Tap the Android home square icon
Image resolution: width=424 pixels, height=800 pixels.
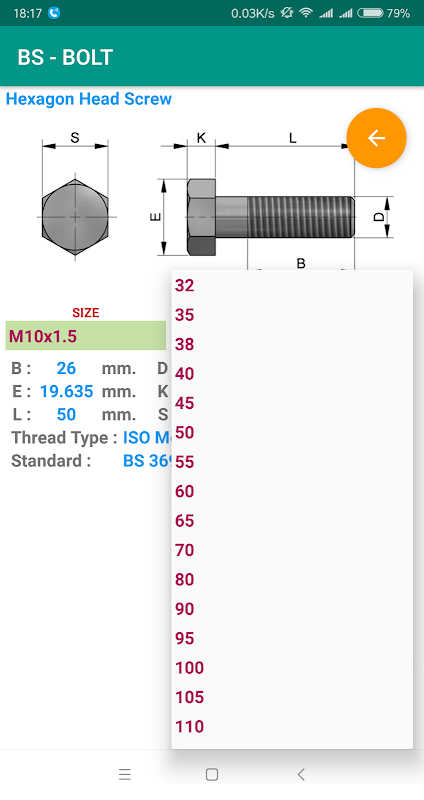212,774
